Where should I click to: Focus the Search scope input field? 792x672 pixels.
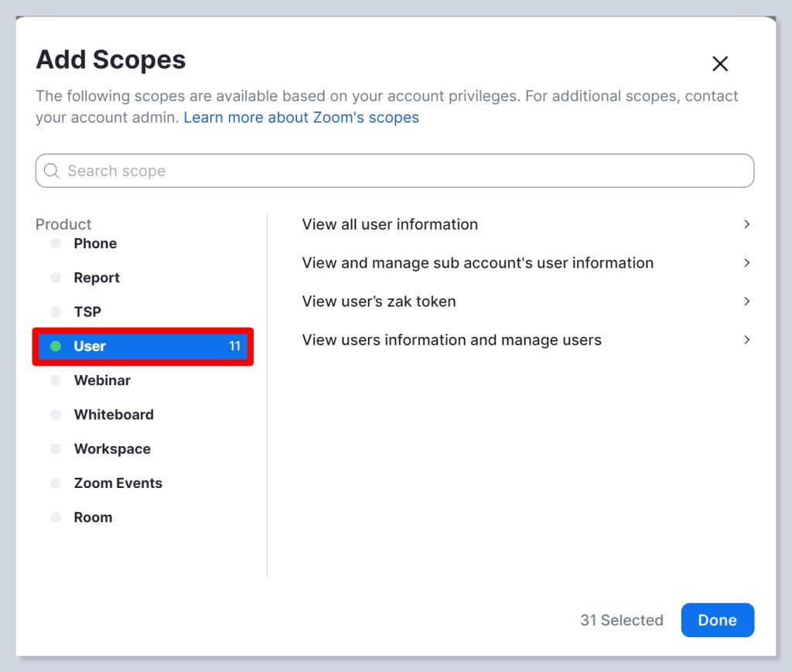tap(394, 171)
